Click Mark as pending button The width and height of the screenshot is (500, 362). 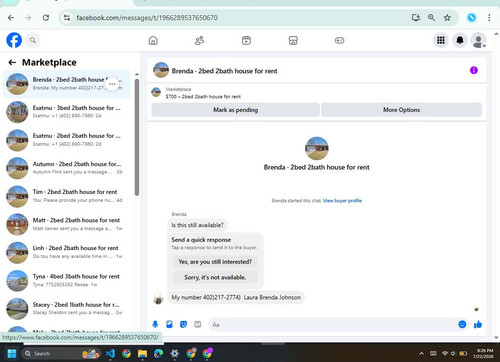click(x=235, y=110)
